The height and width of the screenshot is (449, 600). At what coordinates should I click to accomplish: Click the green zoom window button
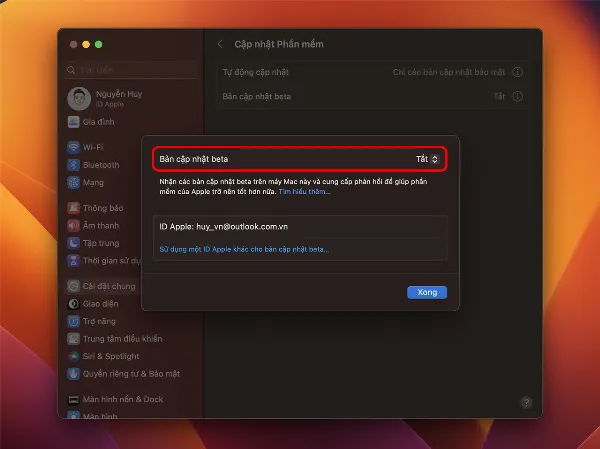pos(98,44)
